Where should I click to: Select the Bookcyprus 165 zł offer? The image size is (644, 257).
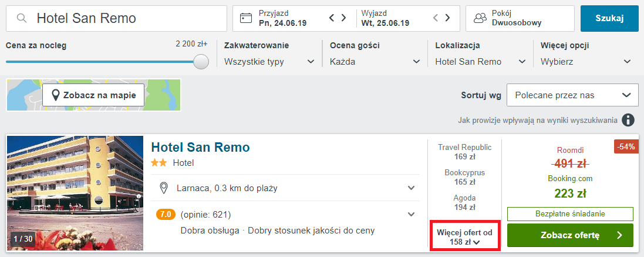464,177
